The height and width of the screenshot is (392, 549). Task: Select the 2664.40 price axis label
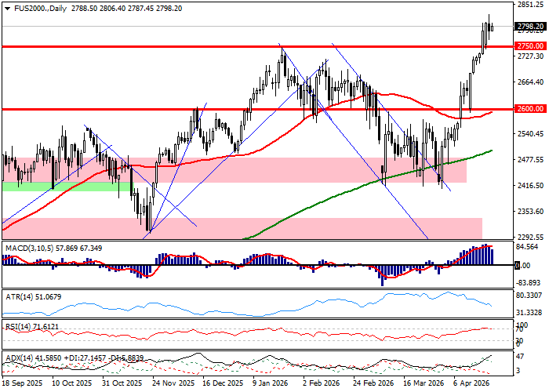(530, 82)
